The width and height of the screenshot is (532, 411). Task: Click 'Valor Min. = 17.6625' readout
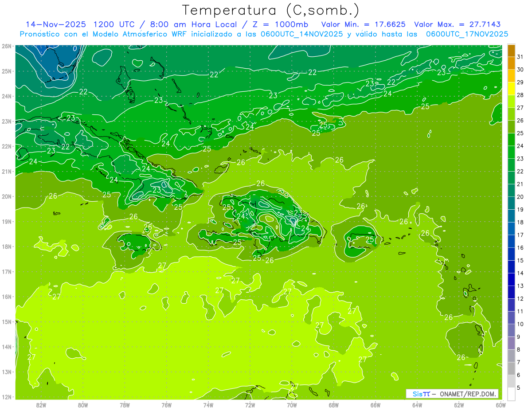point(363,24)
